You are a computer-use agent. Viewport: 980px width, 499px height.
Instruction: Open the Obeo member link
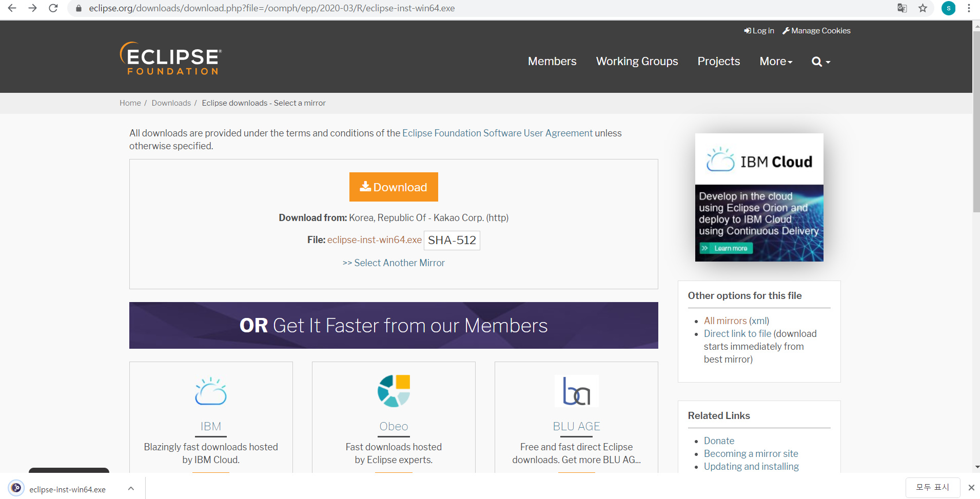pyautogui.click(x=394, y=427)
